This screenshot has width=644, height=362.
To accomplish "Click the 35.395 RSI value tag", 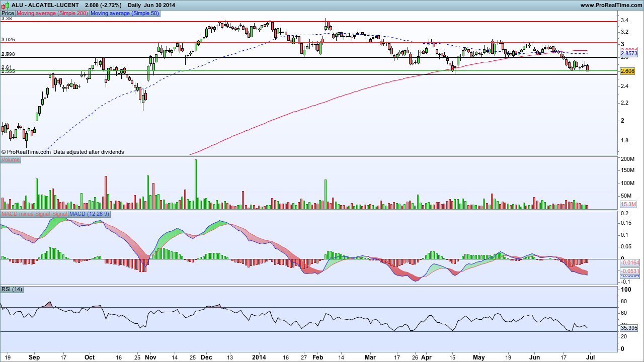I will pos(629,327).
